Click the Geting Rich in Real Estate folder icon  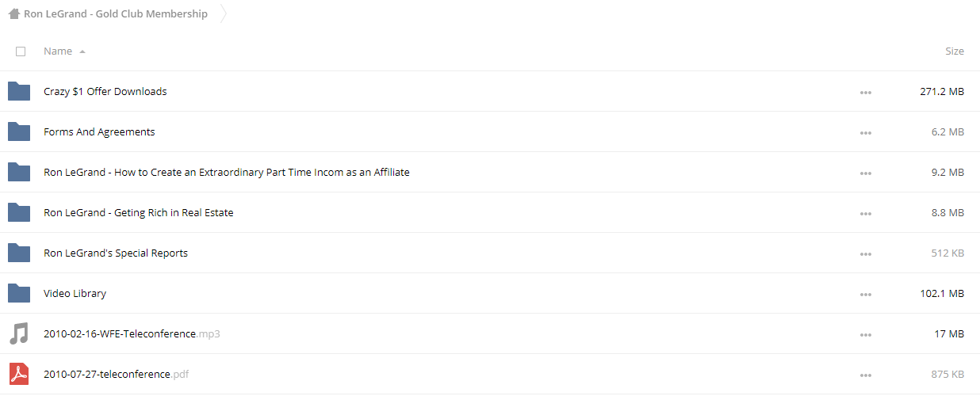[19, 212]
